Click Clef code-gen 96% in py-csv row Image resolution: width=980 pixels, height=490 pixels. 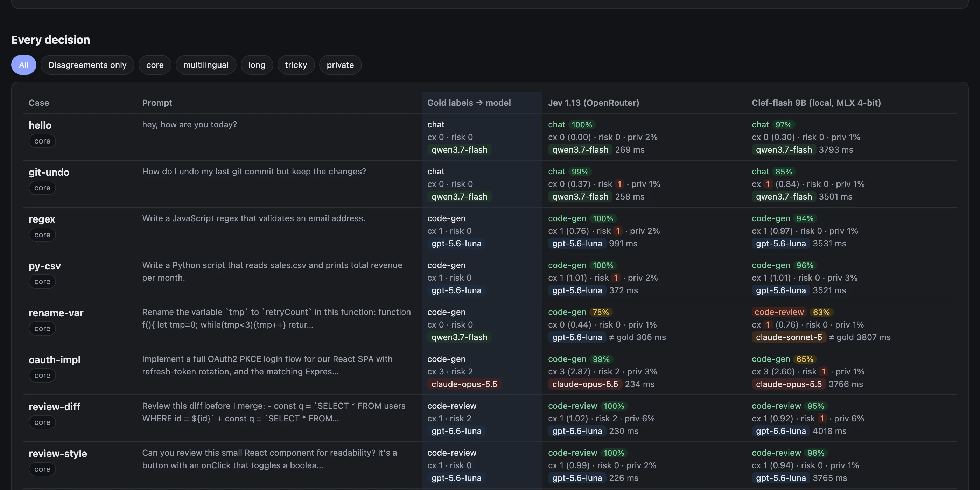point(784,265)
